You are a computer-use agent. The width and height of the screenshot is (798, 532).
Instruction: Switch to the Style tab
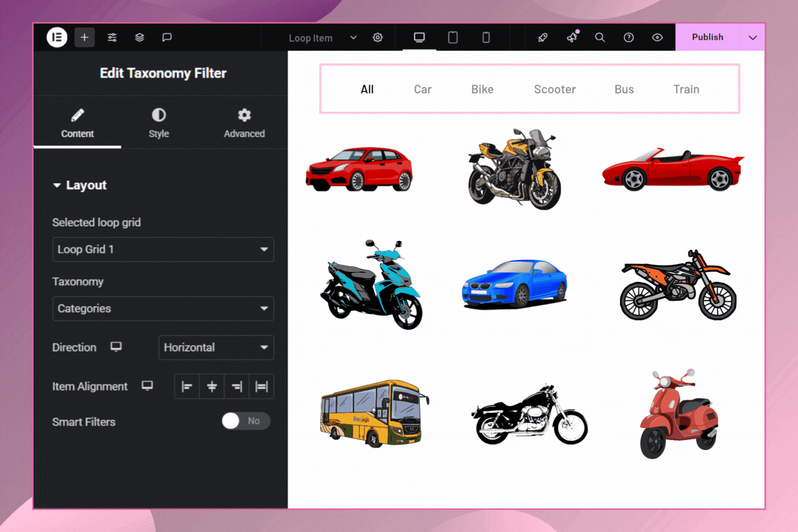click(158, 122)
